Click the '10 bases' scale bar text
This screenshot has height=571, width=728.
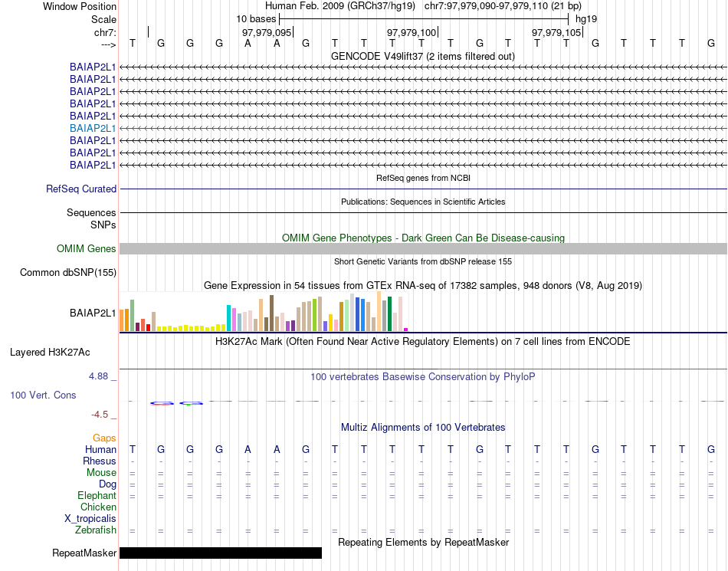click(x=256, y=19)
